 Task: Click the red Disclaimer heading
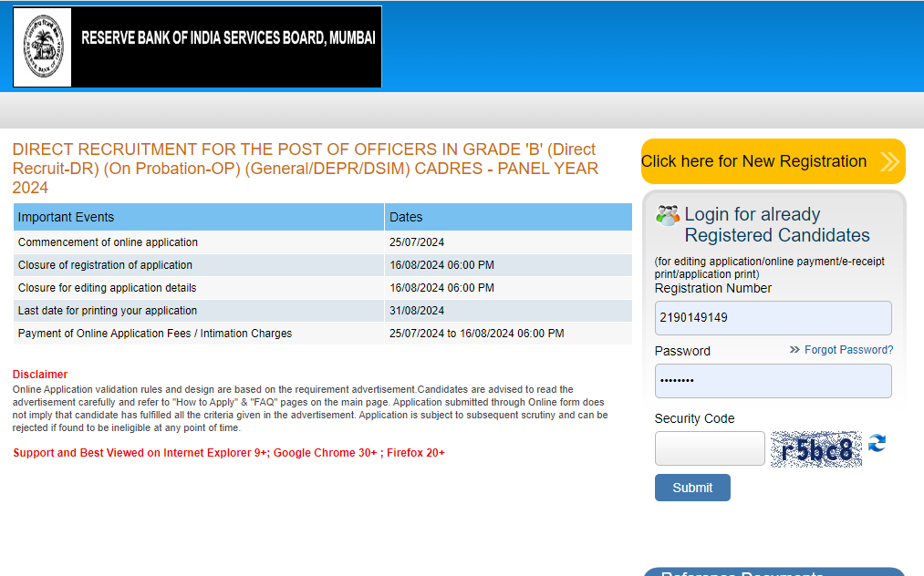pyautogui.click(x=40, y=375)
